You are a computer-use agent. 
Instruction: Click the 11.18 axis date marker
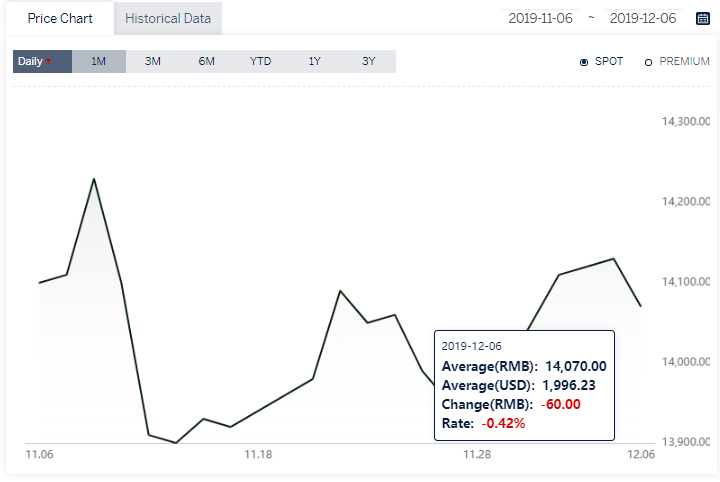(258, 454)
